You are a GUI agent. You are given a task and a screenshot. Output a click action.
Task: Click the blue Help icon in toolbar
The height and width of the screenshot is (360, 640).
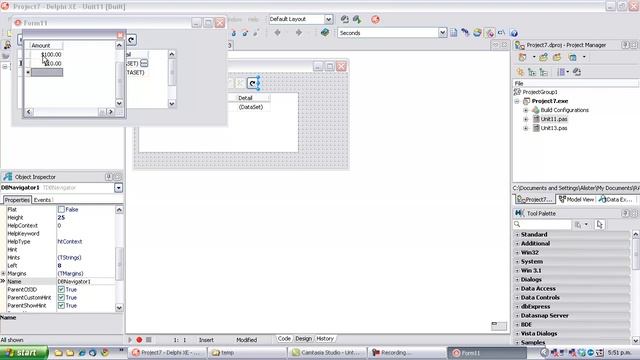(x=514, y=33)
